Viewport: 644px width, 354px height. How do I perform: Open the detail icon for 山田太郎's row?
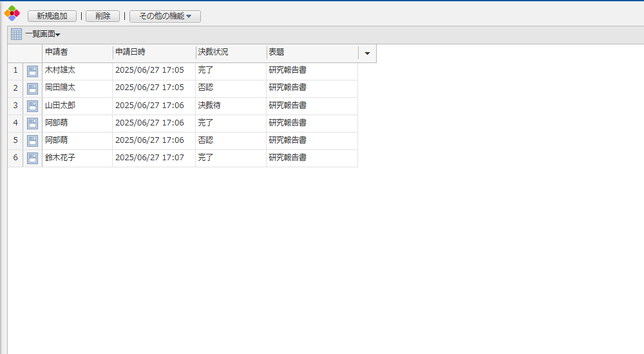tap(32, 106)
